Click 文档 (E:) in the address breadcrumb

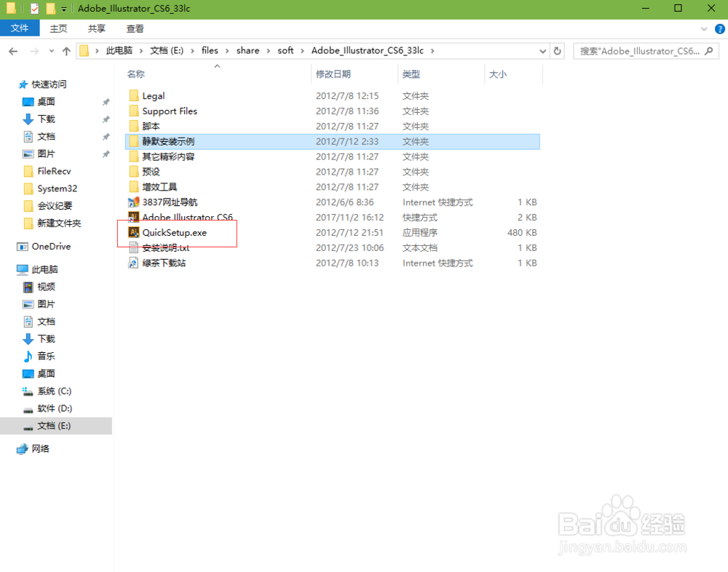[167, 51]
